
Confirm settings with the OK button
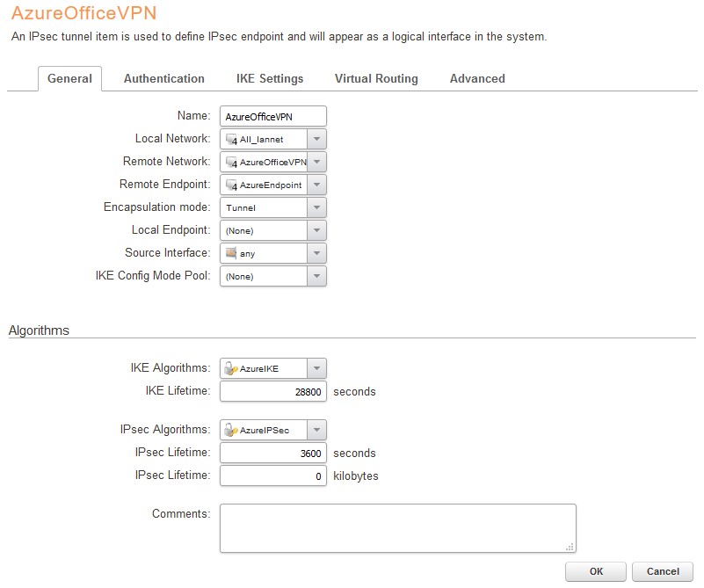[x=596, y=571]
